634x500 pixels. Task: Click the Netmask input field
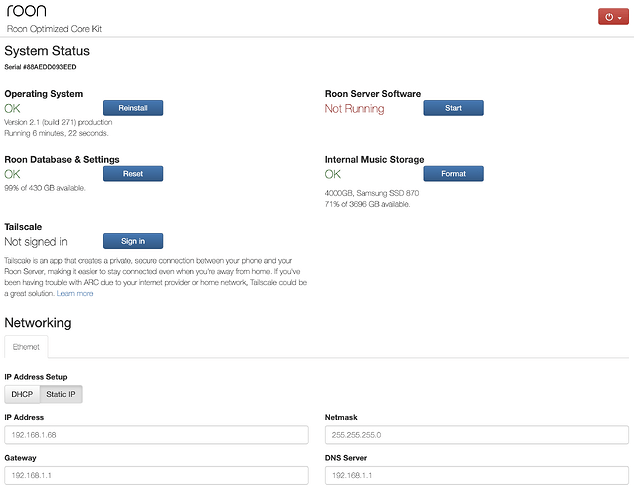[x=477, y=435]
